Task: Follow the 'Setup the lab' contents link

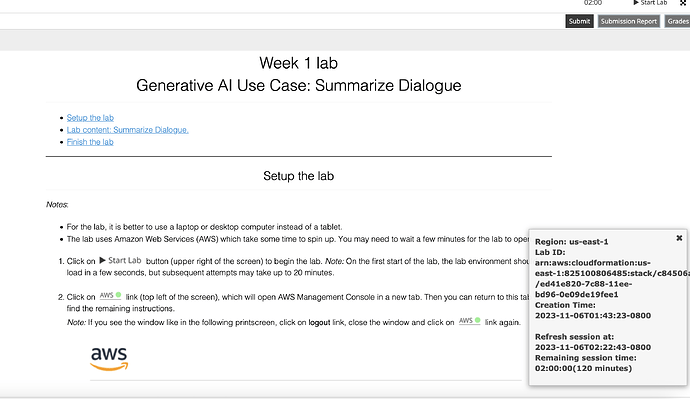Action: tap(90, 117)
